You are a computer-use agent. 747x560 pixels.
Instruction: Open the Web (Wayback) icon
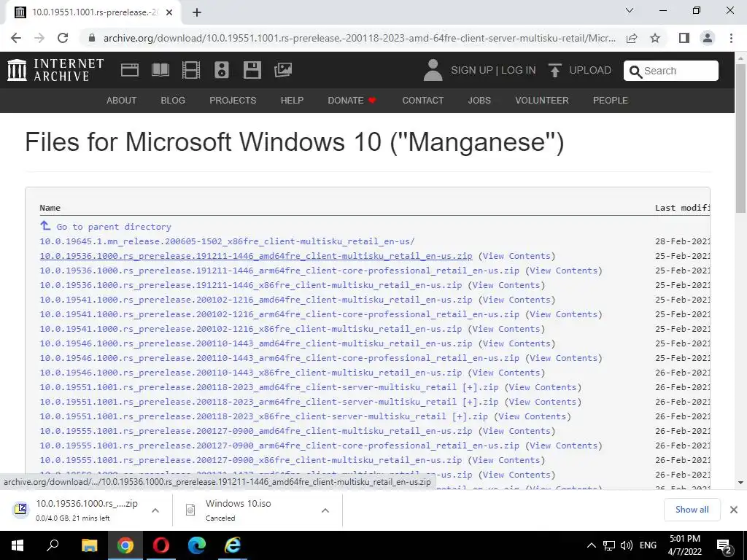click(130, 71)
